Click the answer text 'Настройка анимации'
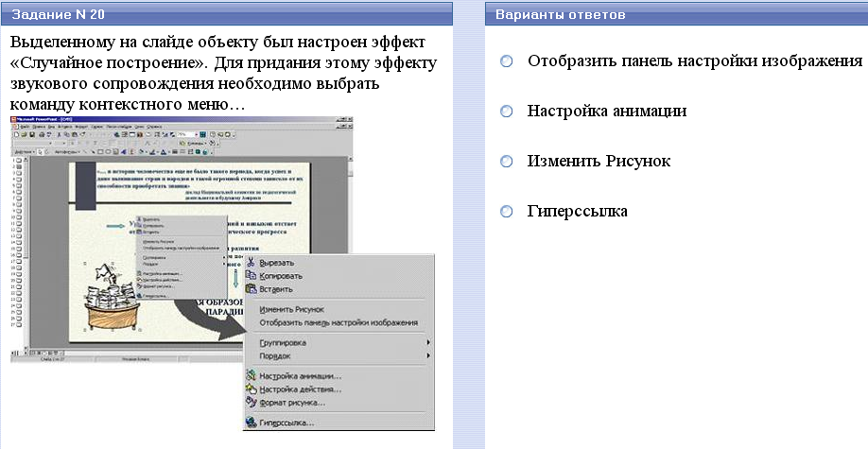The image size is (868, 449). pos(607,112)
